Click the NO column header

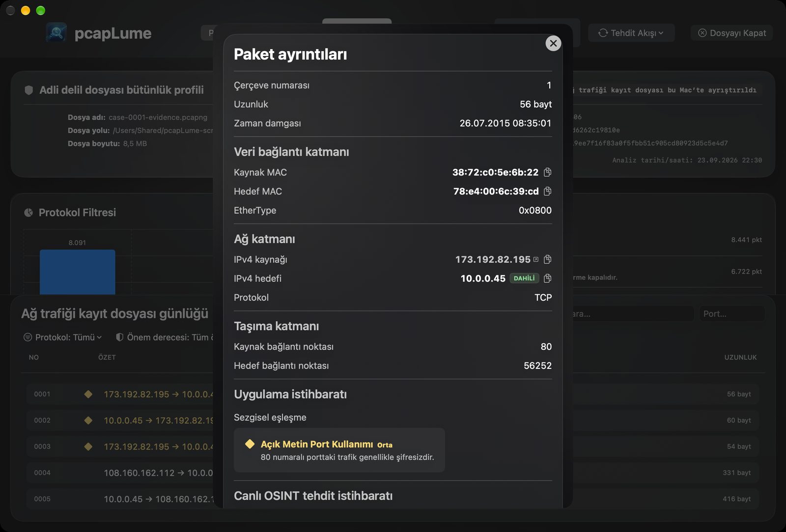[x=33, y=358]
